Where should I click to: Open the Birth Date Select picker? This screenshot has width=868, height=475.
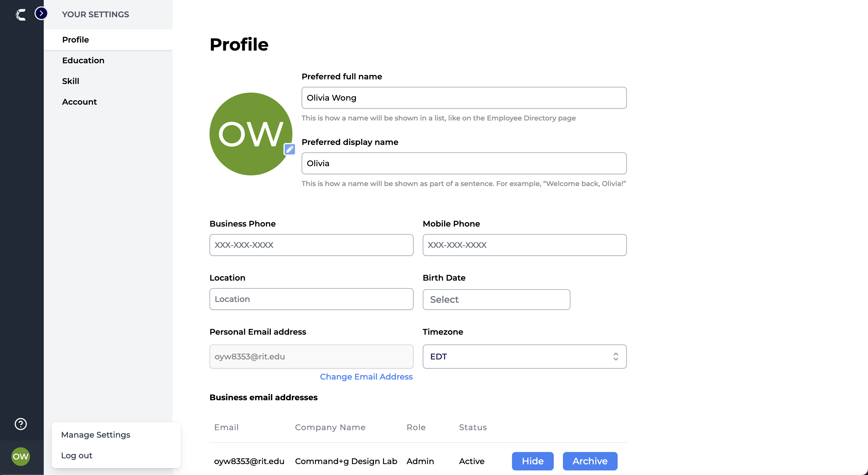click(496, 300)
